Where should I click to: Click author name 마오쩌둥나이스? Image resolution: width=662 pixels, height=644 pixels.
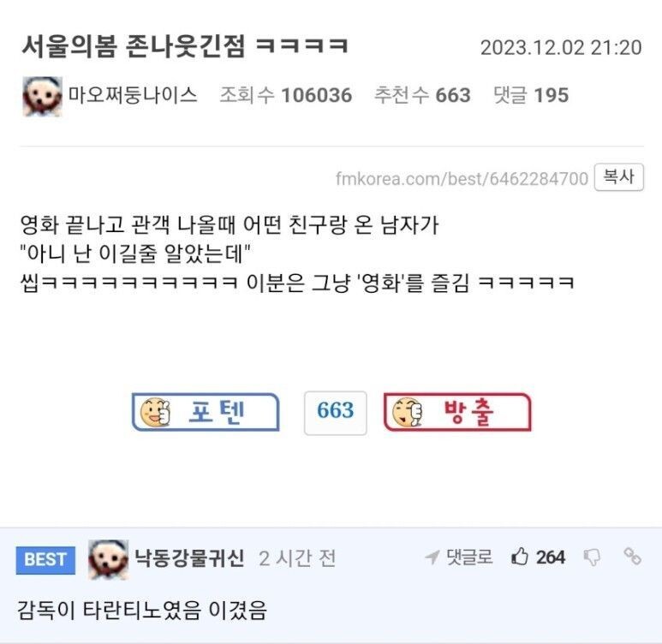point(133,94)
